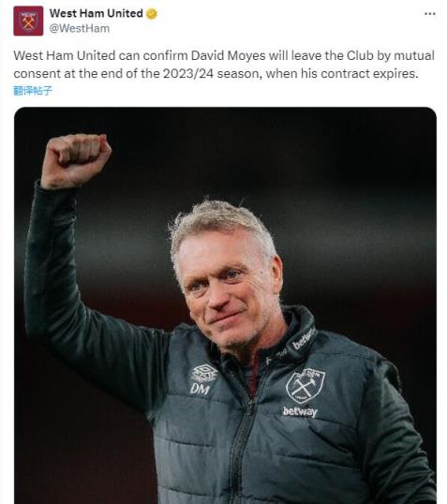Click the DM initials on the jacket
Viewport: 447px width, 504px height.
click(200, 389)
